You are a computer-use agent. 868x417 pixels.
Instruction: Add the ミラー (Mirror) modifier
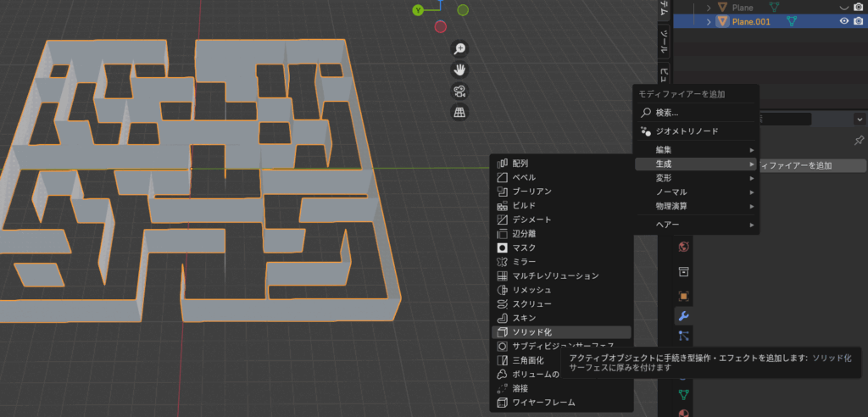[x=561, y=261]
